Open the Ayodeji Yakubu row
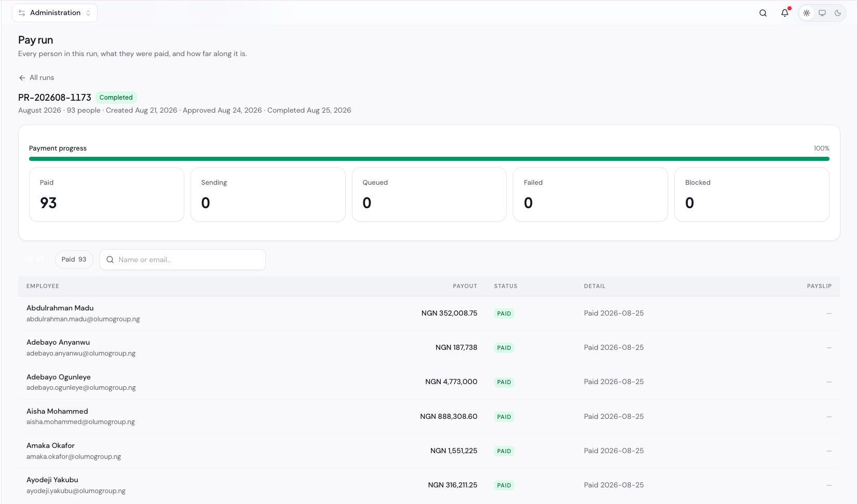 click(x=429, y=485)
